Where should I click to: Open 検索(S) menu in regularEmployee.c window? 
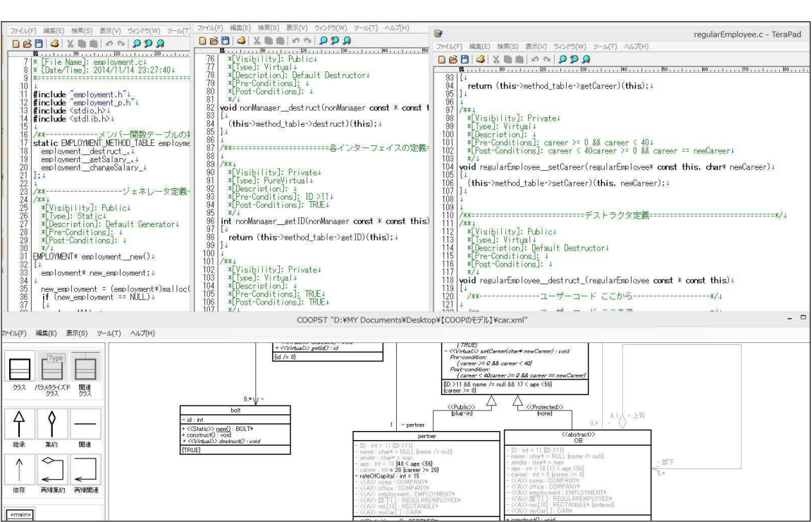(x=508, y=47)
